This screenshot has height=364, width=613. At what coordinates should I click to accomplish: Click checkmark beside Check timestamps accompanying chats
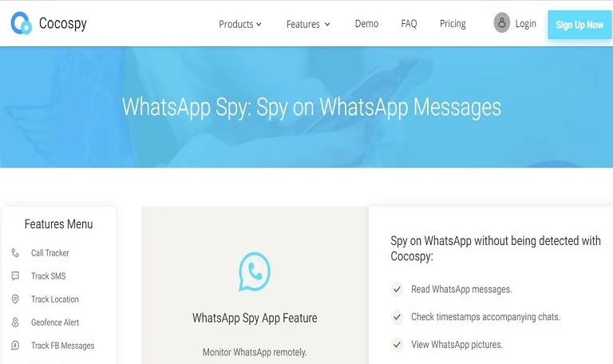point(397,317)
